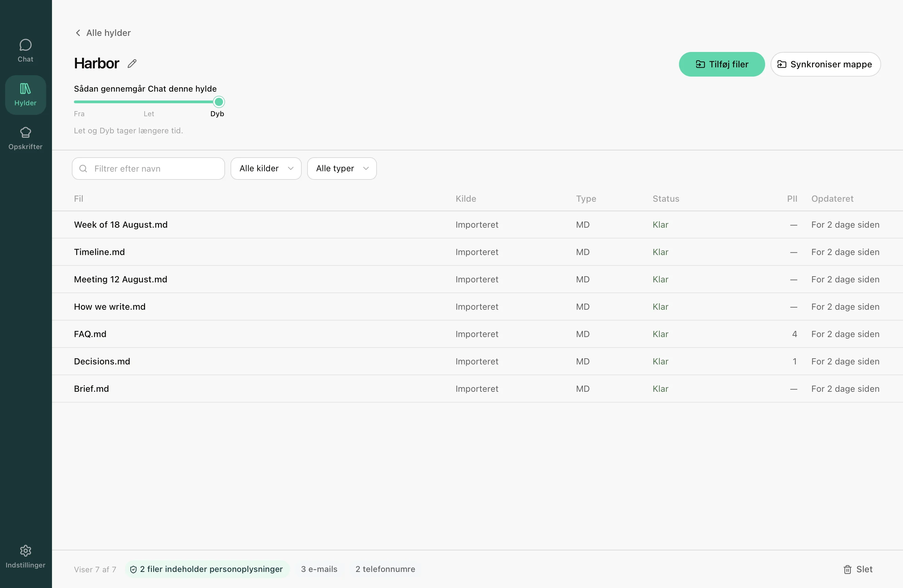Open Indstillinger gear settings

pos(25,550)
